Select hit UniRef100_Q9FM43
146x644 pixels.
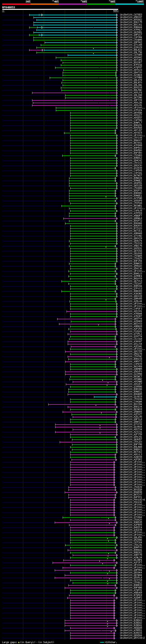[131, 42]
